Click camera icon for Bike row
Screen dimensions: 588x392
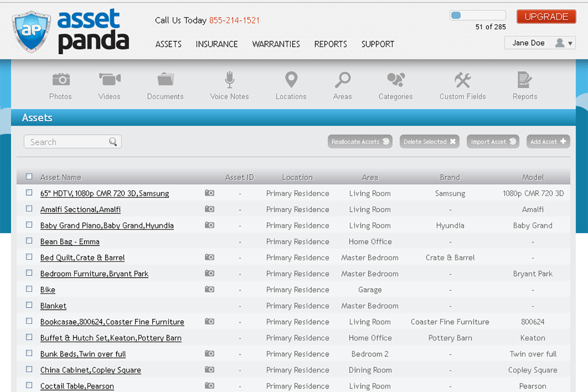[x=209, y=290]
